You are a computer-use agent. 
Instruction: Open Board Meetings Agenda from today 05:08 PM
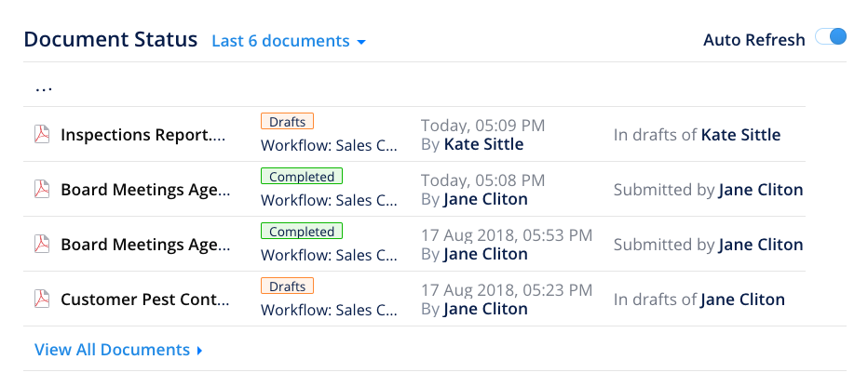coord(145,190)
